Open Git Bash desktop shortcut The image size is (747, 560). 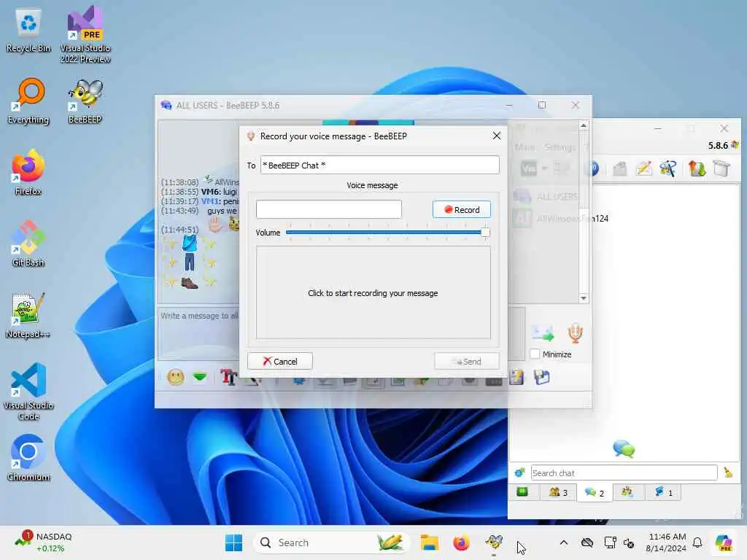(28, 244)
